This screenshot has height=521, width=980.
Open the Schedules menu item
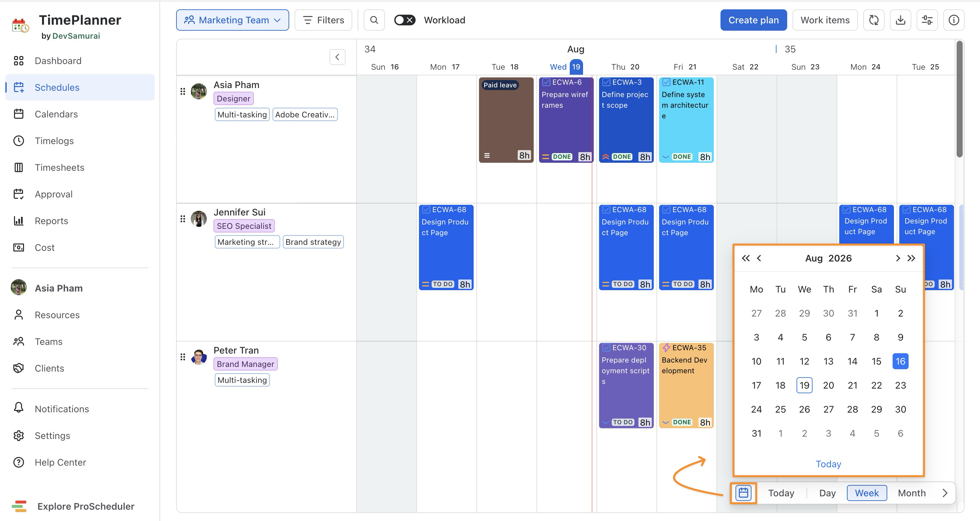click(x=80, y=87)
